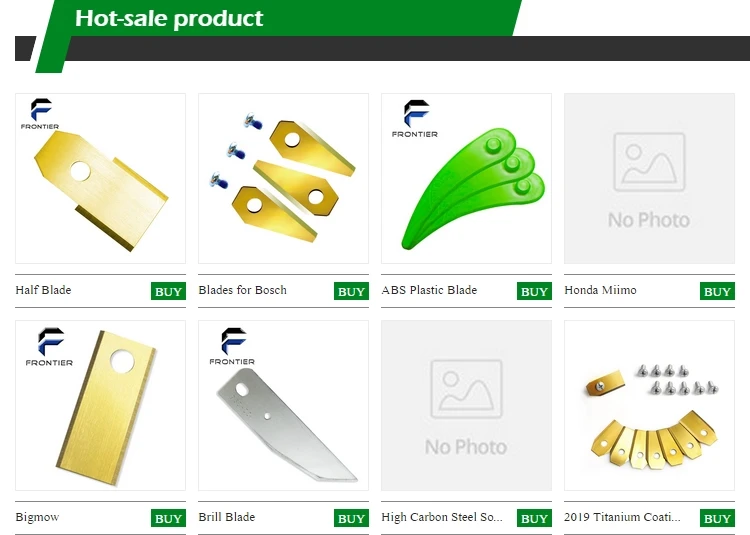Click BUY next to High Carbon Steel
Image resolution: width=750 pixels, height=535 pixels.
coord(534,518)
